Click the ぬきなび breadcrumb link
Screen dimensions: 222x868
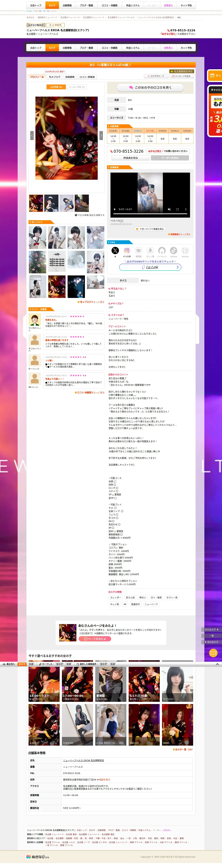[x=30, y=17]
